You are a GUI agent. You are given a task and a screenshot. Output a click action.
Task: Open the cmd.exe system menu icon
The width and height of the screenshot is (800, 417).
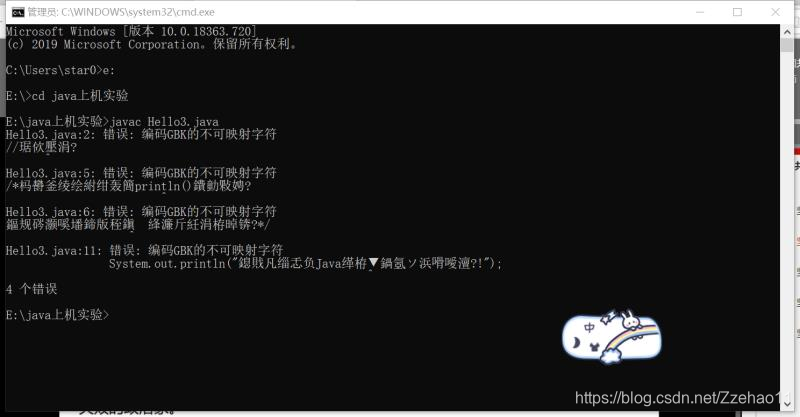(x=18, y=12)
